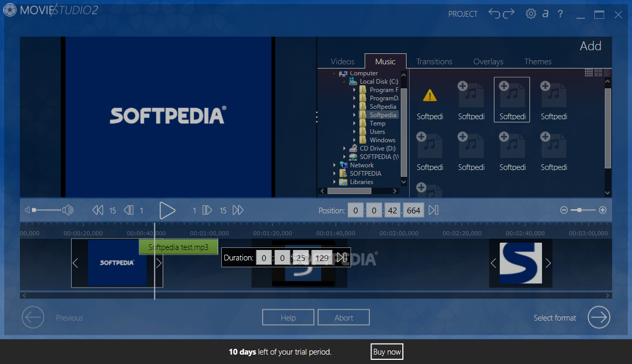Expand the CD Drive (D:) node
The image size is (632, 364).
coord(344,149)
